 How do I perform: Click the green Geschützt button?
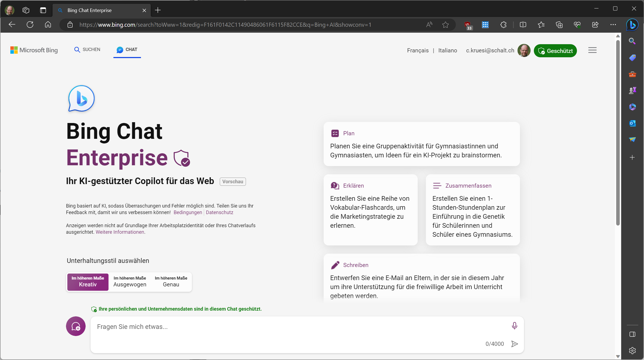[x=555, y=51]
